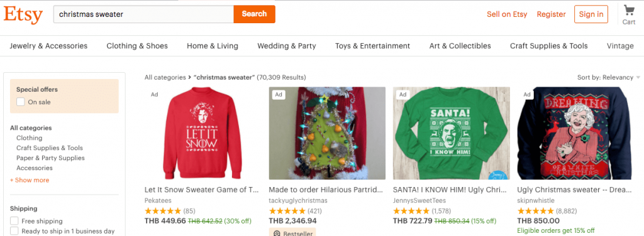Check the Free shipping filter
The width and height of the screenshot is (644, 236).
click(x=14, y=221)
